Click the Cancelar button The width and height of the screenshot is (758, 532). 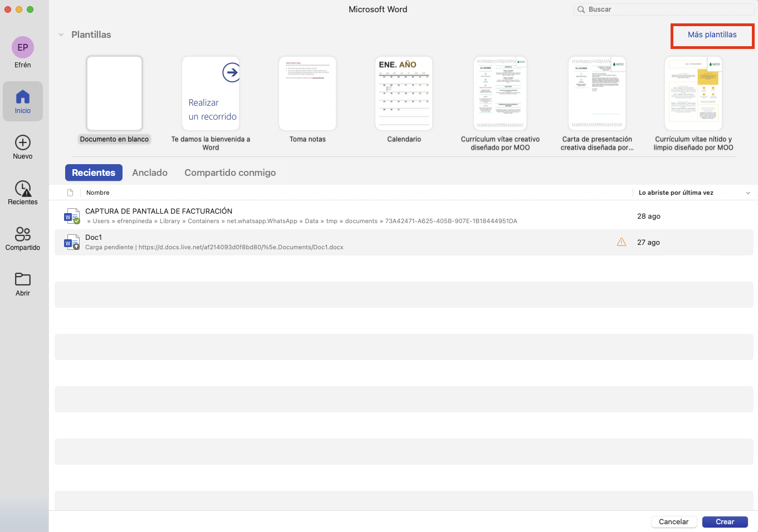click(674, 521)
